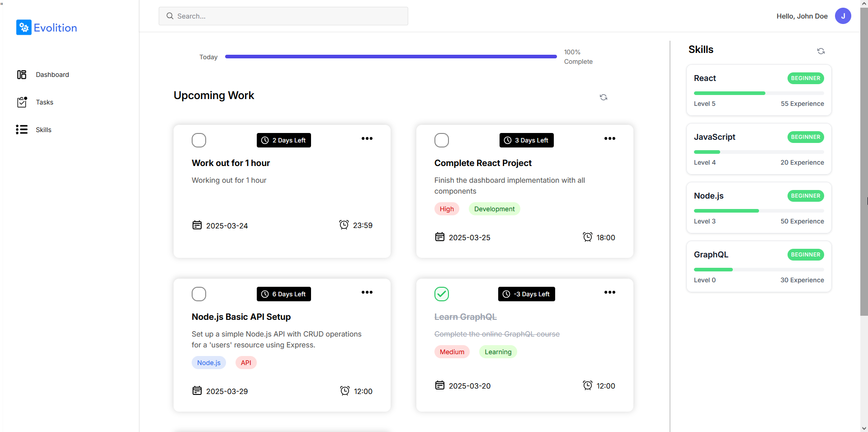Expand more options for Learn GraphQL card
Viewport: 868px width, 432px height.
click(610, 292)
